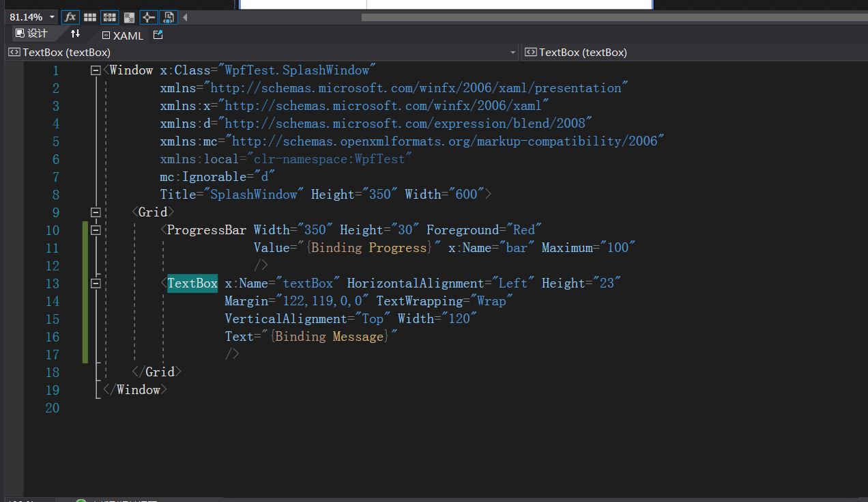Image resolution: width=868 pixels, height=502 pixels.
Task: Pop out XAML editor with the edit icon
Action: tap(158, 35)
